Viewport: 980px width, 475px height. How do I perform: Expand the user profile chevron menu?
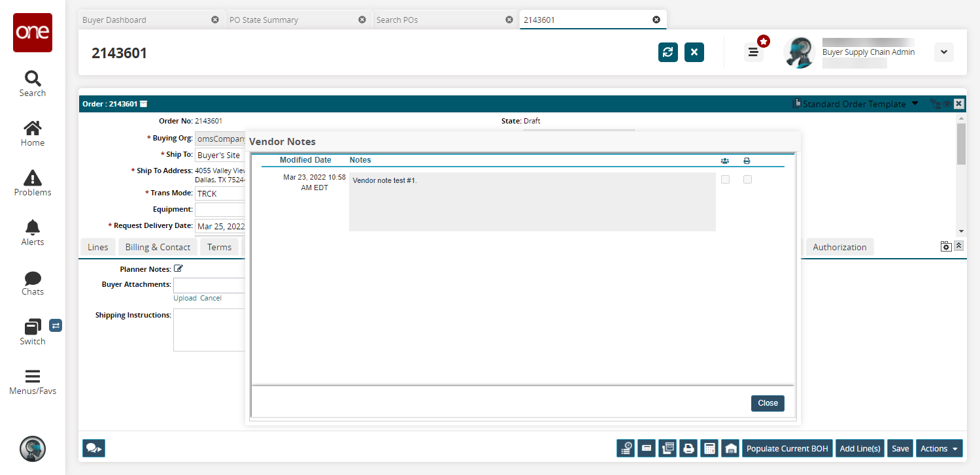[943, 52]
